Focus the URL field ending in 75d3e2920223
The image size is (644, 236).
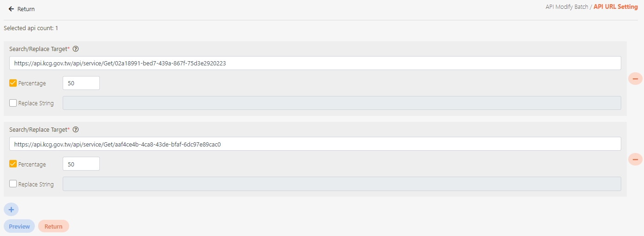tap(315, 63)
